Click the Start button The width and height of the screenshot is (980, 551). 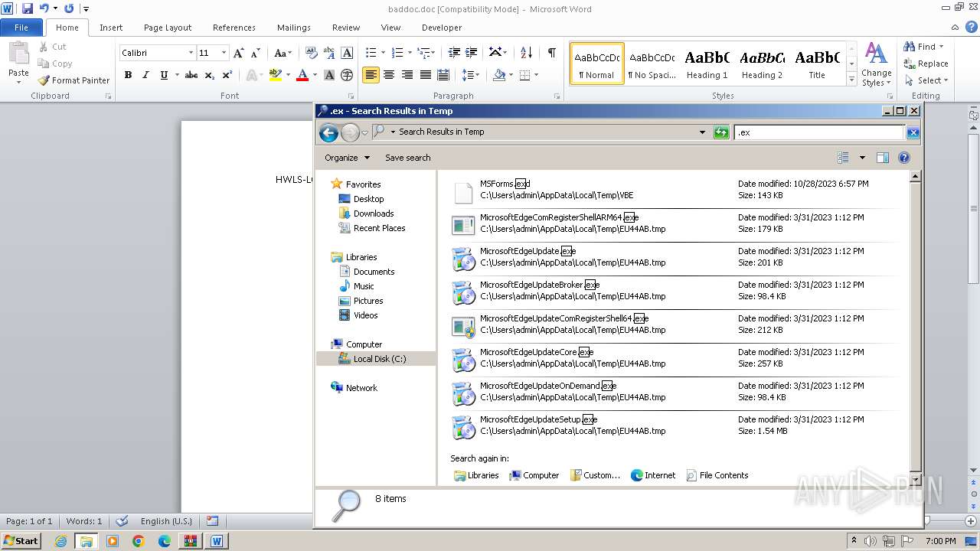[21, 541]
